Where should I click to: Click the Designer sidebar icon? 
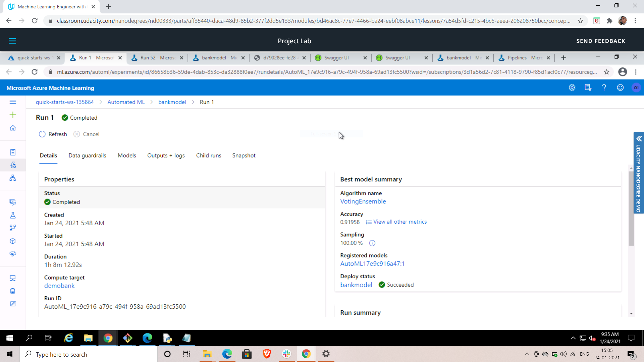13,178
